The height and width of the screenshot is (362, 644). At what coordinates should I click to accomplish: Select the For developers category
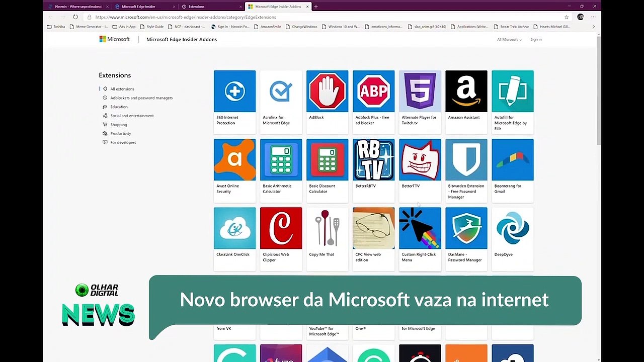tap(119, 142)
